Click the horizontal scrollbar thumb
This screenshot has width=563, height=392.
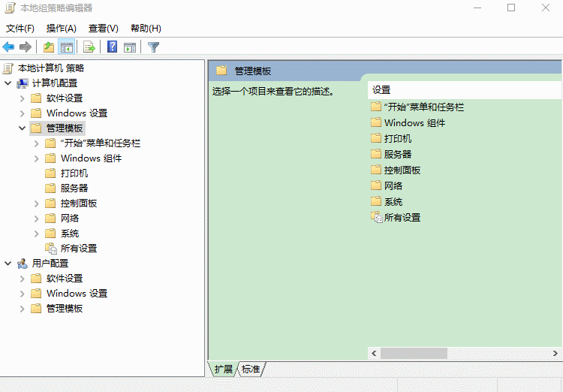tap(414, 353)
